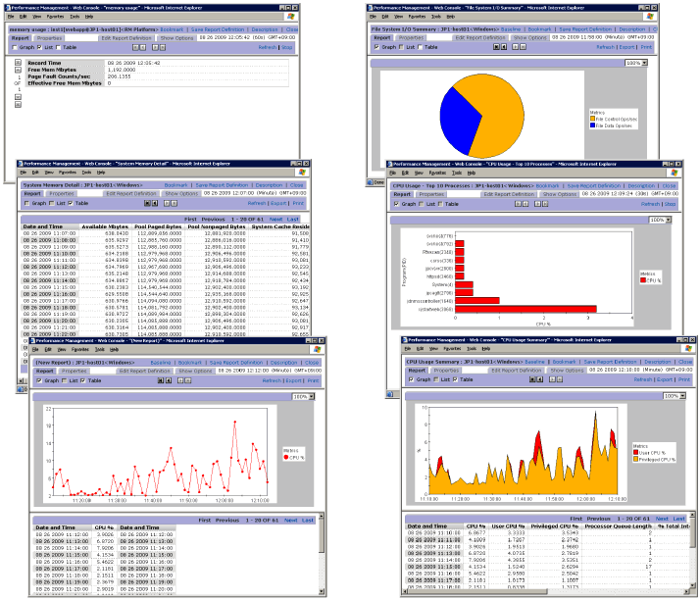The width and height of the screenshot is (700, 600).
Task: Click next-page arrow icon in File System I/O Summary window
Action: pyautogui.click(x=515, y=46)
